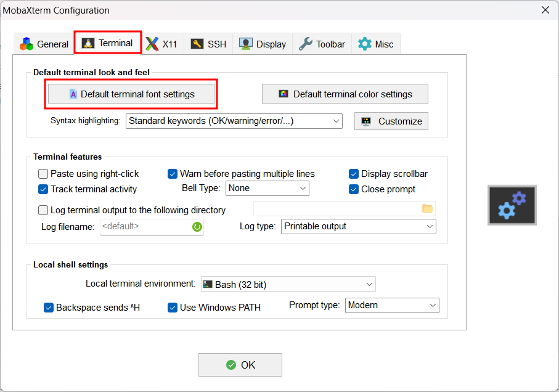Click the Customize syntax highlighting button
This screenshot has height=392, width=559.
(x=391, y=121)
